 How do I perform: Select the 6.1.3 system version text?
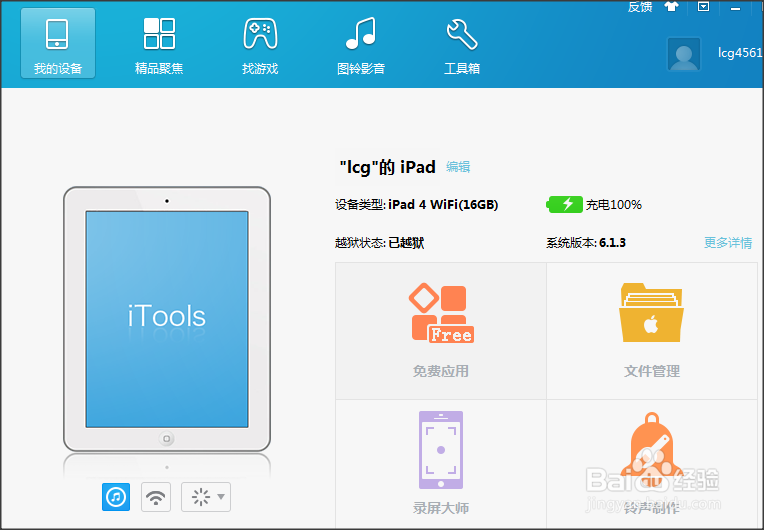[x=612, y=243]
